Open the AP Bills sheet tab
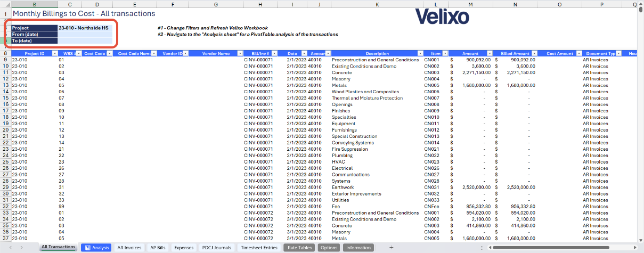This screenshot has width=644, height=253. point(158,248)
